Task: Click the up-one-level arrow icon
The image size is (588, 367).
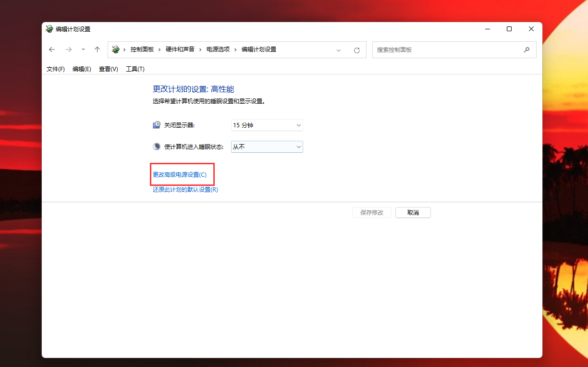Action: click(97, 49)
